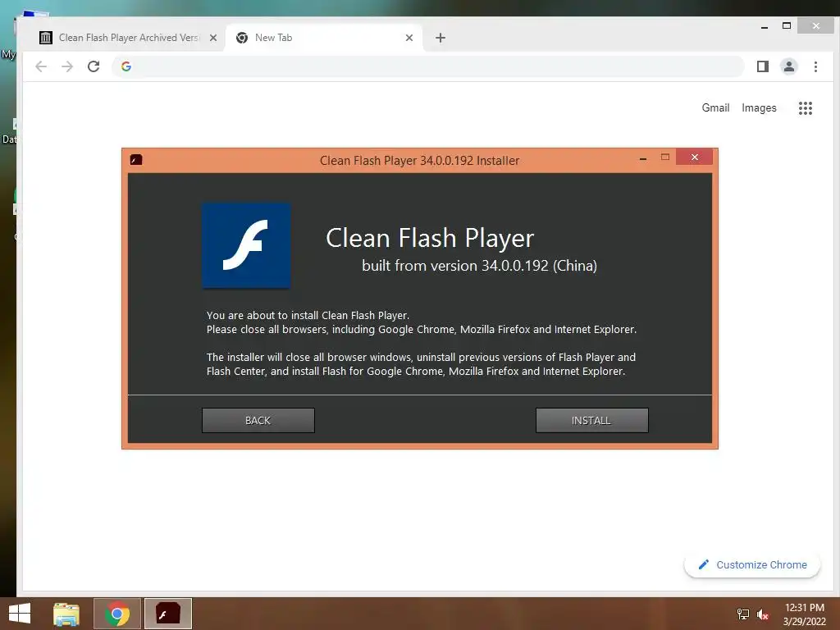Open the Google apps grid
Screen dimensions: 840x630
click(x=806, y=108)
